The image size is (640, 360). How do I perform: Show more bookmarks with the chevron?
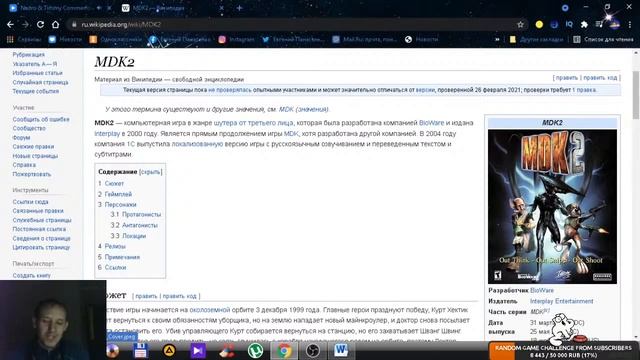click(497, 40)
